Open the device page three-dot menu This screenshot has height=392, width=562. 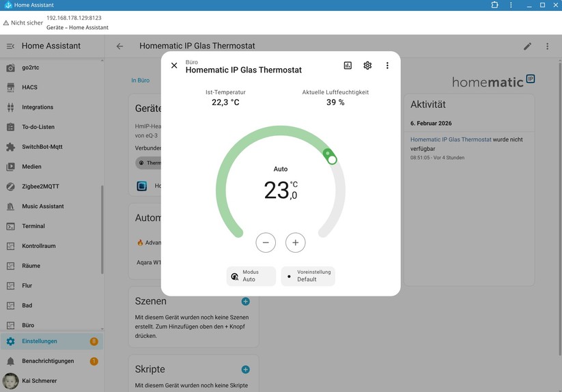[x=547, y=46]
